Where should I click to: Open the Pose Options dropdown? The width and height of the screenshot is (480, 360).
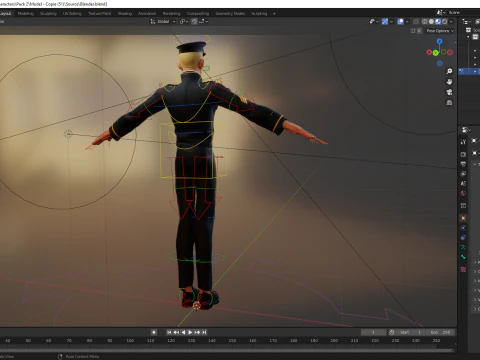[x=440, y=31]
